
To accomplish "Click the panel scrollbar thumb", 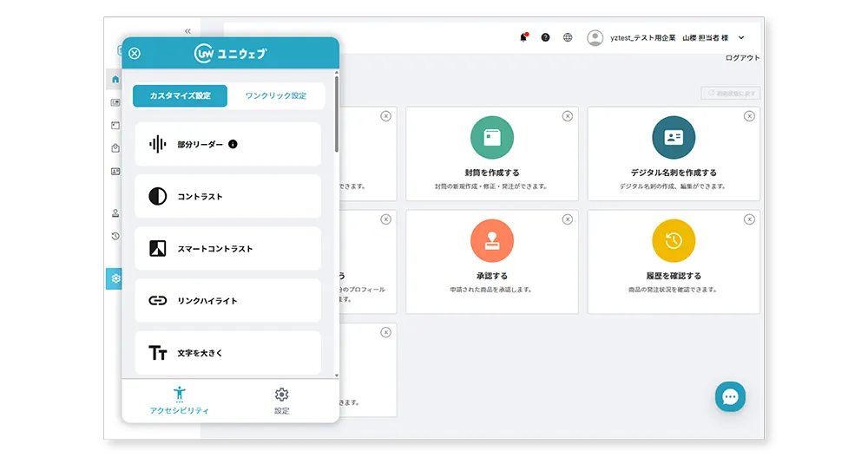I will (336, 114).
